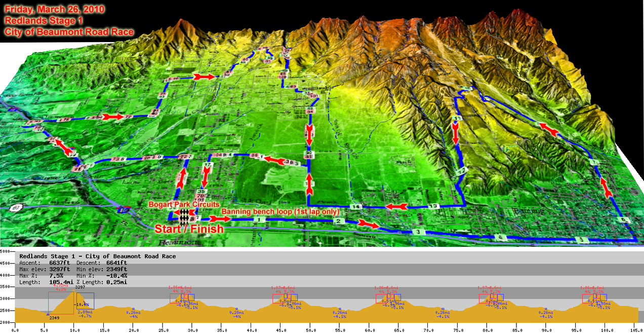Click the red down arrow below mile marker 11
The image size is (644, 334).
(456, 135)
